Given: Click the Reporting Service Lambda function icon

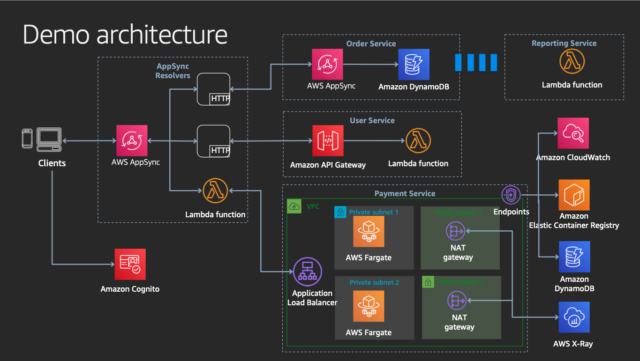Looking at the screenshot, I should 572,61.
